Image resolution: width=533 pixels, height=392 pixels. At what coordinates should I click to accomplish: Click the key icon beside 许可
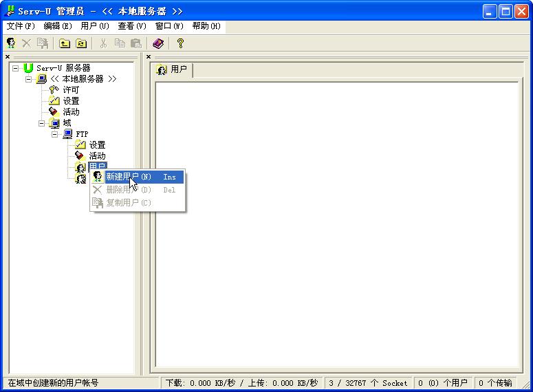pos(54,90)
